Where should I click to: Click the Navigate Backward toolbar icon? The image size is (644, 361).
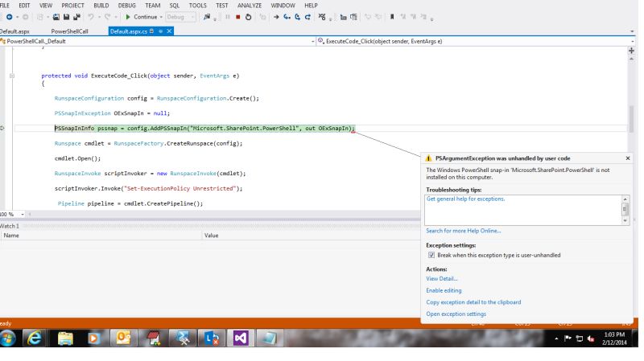point(9,17)
